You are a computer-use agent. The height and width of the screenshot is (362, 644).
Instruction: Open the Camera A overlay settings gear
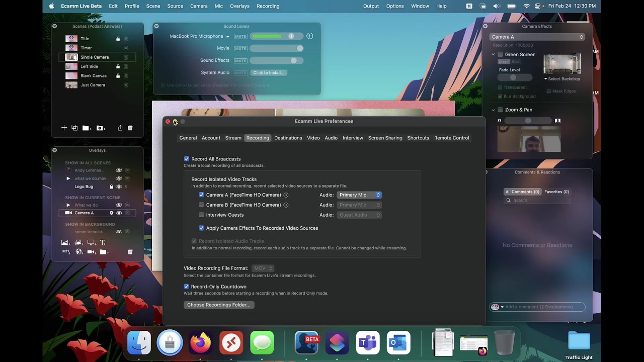click(112, 213)
